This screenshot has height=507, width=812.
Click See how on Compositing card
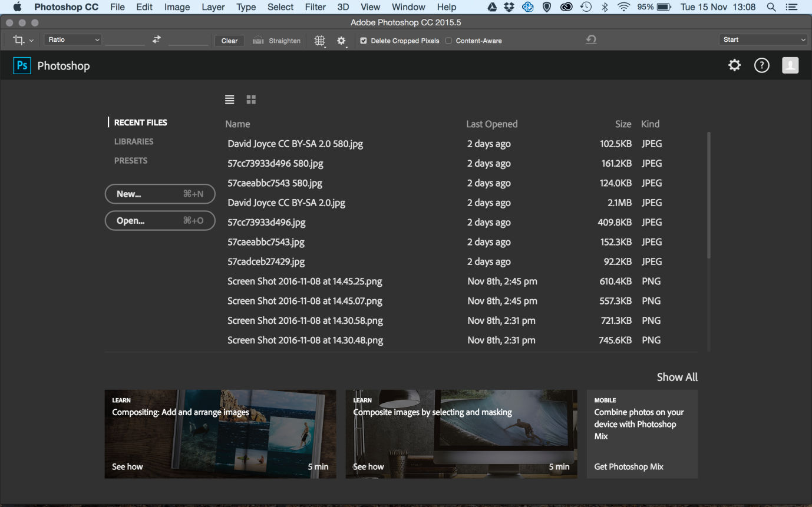[128, 466]
